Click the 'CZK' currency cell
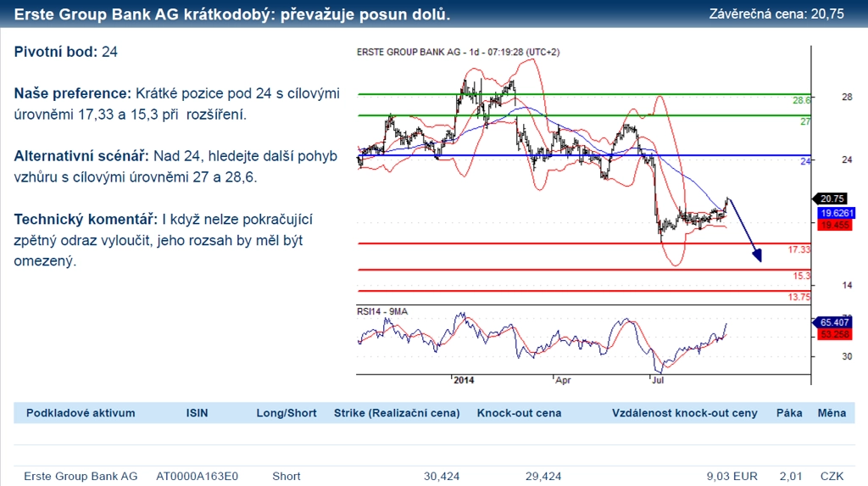 point(832,476)
